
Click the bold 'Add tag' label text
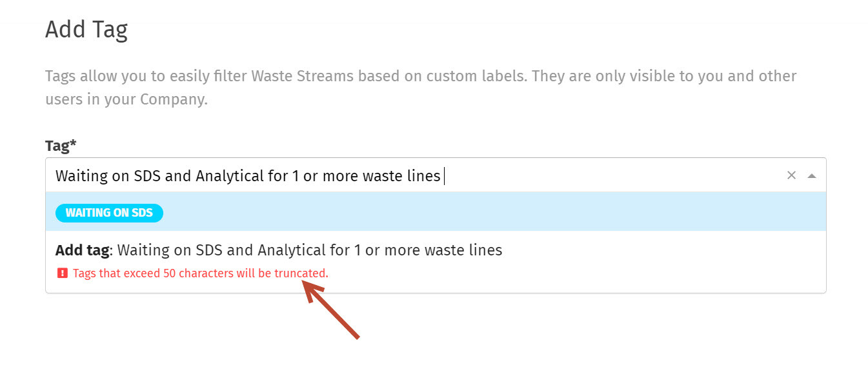(x=82, y=250)
